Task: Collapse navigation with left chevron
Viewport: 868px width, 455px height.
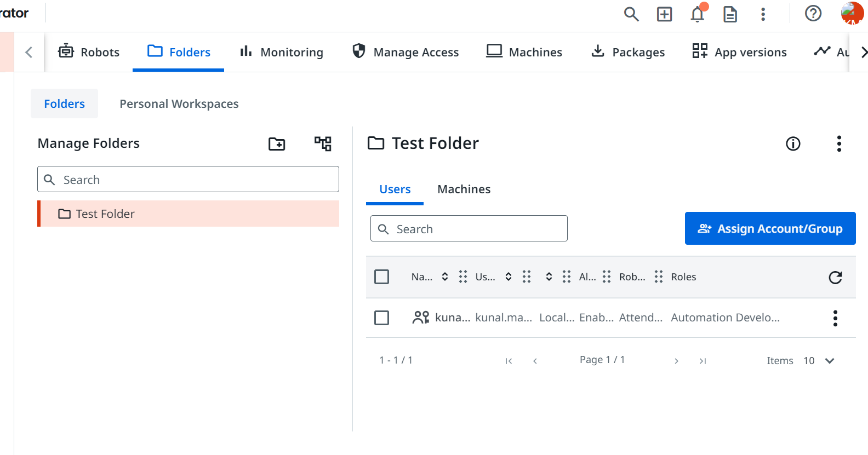Action: (29, 53)
